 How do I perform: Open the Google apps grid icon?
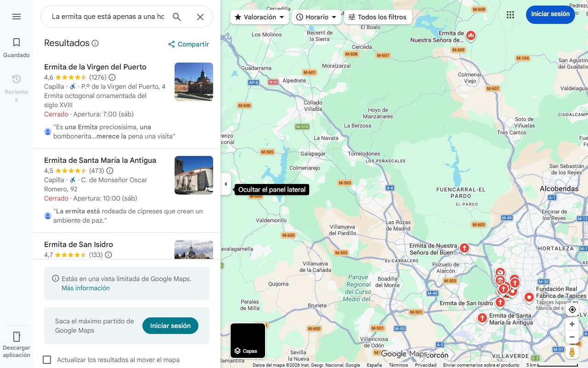coord(510,15)
